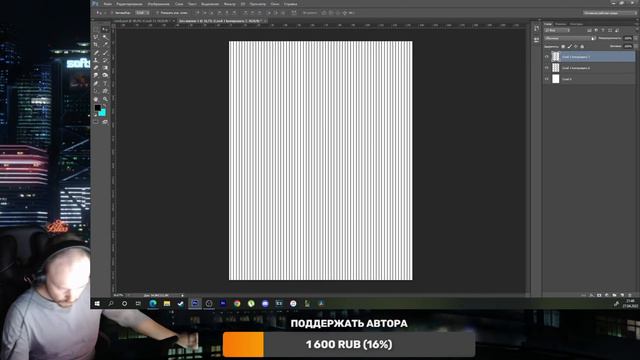The width and height of the screenshot is (640, 360).
Task: Switch to the Каналы channels tab
Action: 560,24
